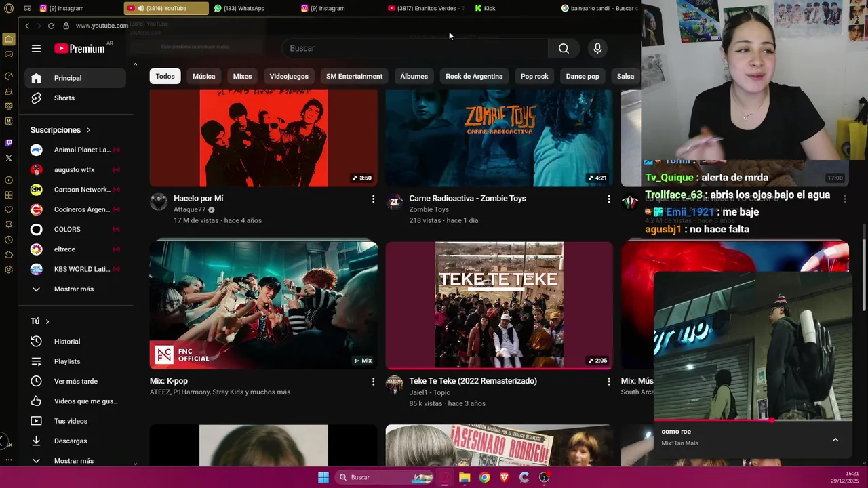Go to Principal in YouTube sidebar
The image size is (868, 488).
pyautogui.click(x=75, y=78)
